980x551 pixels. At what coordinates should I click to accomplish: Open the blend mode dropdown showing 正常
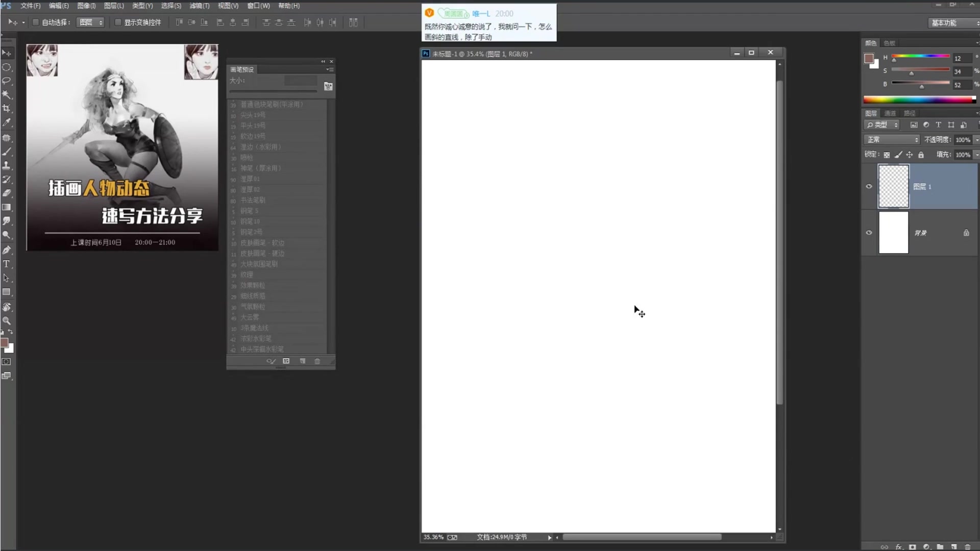891,139
